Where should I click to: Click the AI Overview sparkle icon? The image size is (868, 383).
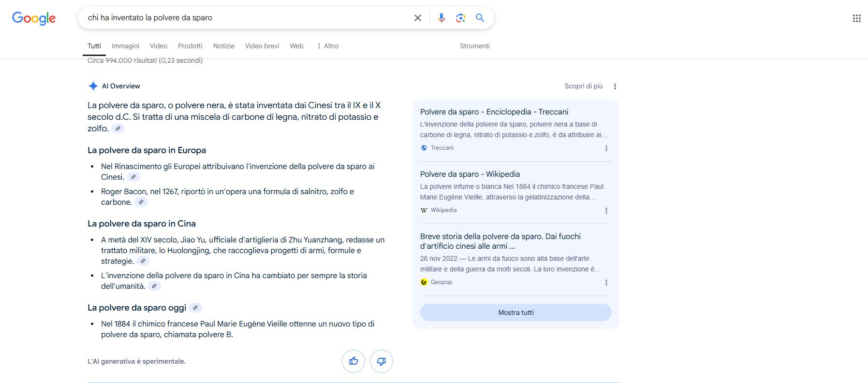coord(93,86)
